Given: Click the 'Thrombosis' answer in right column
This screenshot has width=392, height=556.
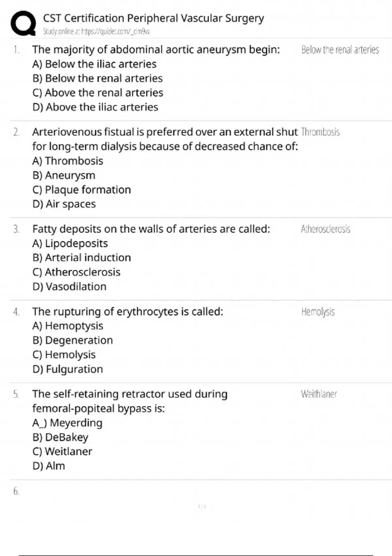Looking at the screenshot, I should point(320,132).
